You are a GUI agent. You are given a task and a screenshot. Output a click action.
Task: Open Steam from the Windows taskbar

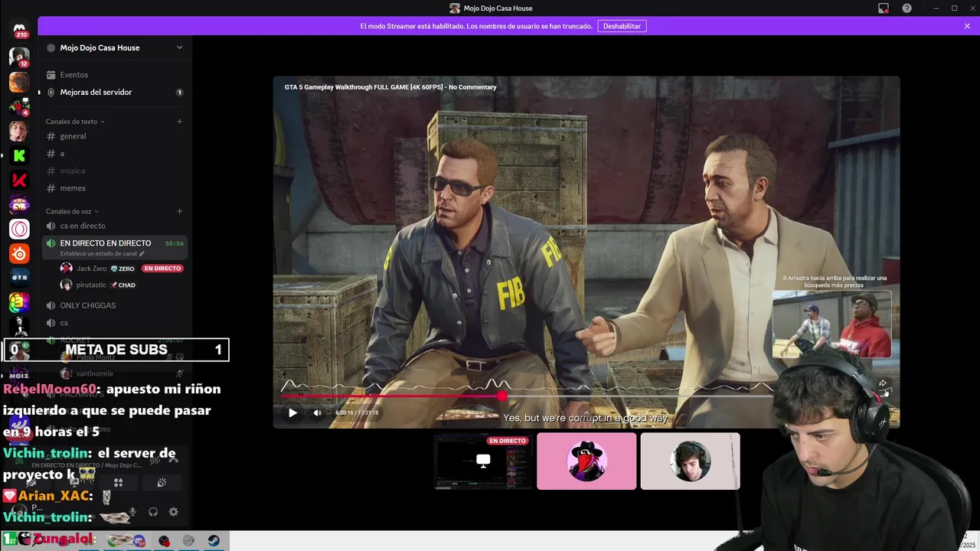click(x=214, y=540)
